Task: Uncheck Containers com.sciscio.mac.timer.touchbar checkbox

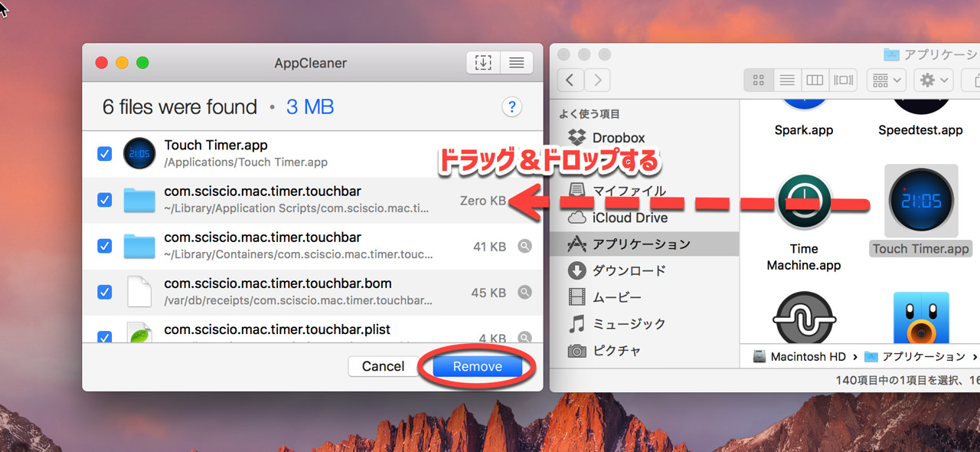Action: click(105, 246)
